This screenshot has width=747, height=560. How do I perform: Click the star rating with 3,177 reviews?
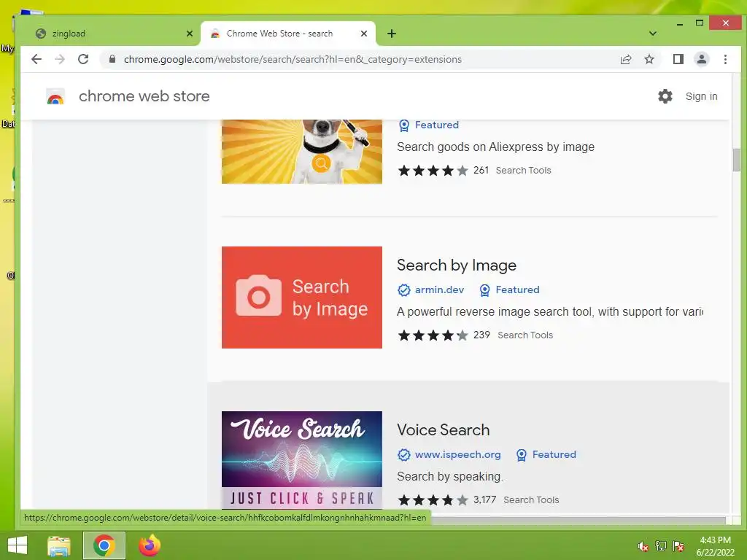[433, 499]
